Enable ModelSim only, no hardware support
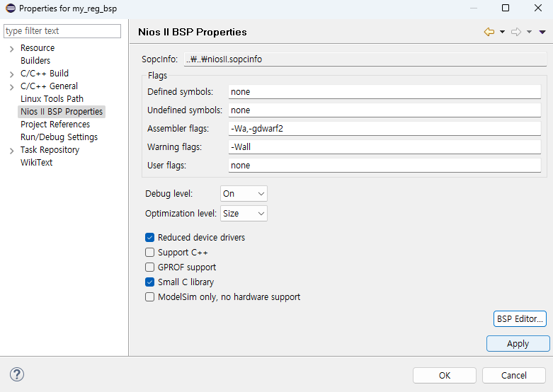Viewport: 553px width, 392px height. 149,296
